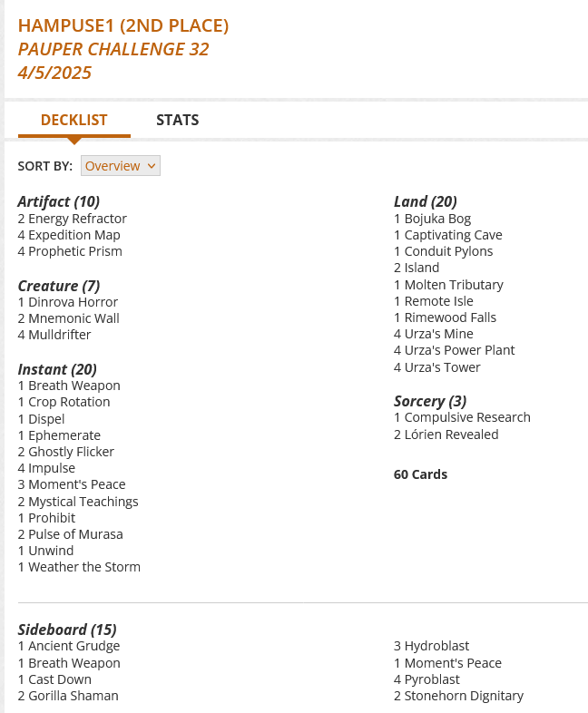
Task: Select the Weather the Storm card
Action: coord(83,567)
